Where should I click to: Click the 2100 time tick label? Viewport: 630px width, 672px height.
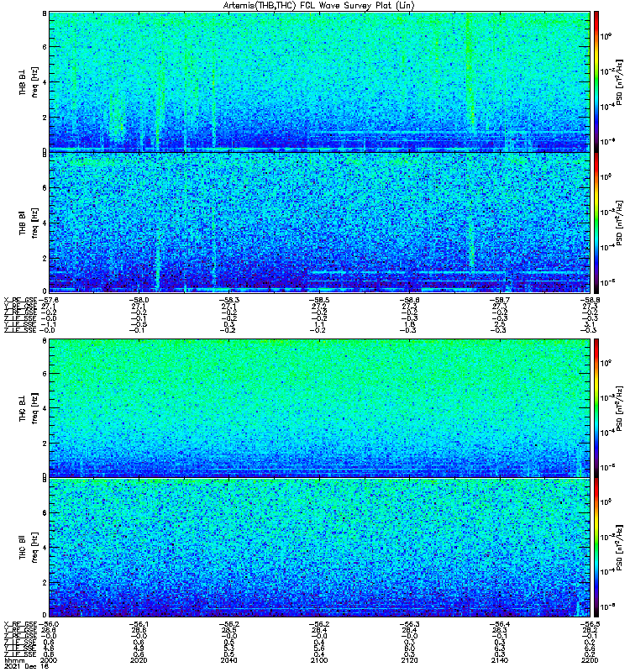(x=318, y=660)
